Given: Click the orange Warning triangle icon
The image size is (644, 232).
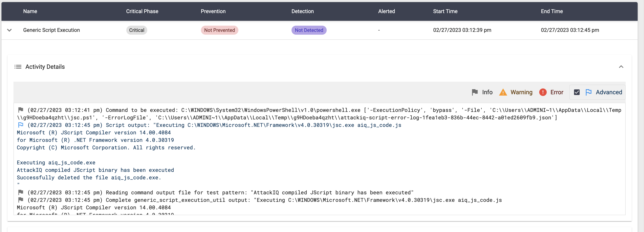Looking at the screenshot, I should click(x=503, y=92).
